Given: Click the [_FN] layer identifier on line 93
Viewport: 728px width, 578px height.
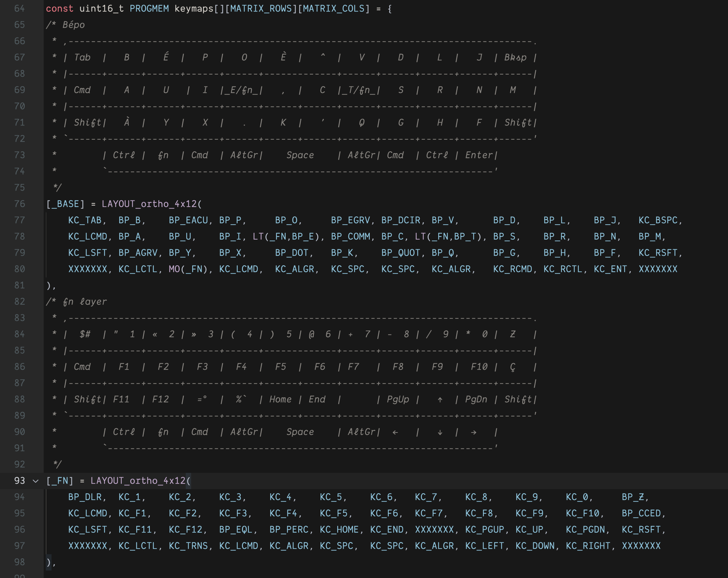Looking at the screenshot, I should click(x=60, y=481).
